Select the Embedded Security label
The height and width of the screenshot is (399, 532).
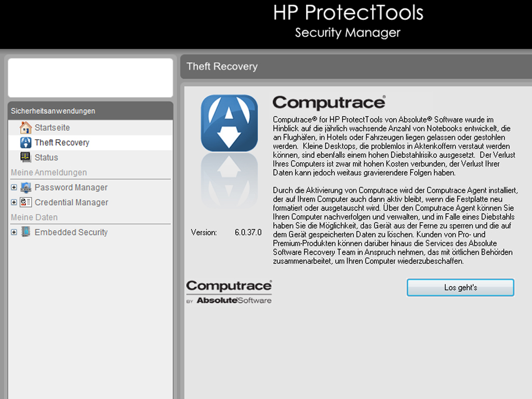pos(71,232)
